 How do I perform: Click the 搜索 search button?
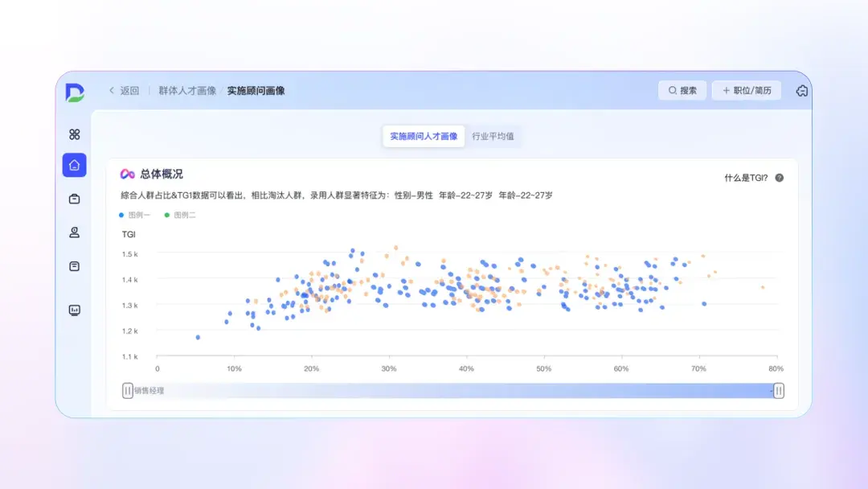(682, 90)
